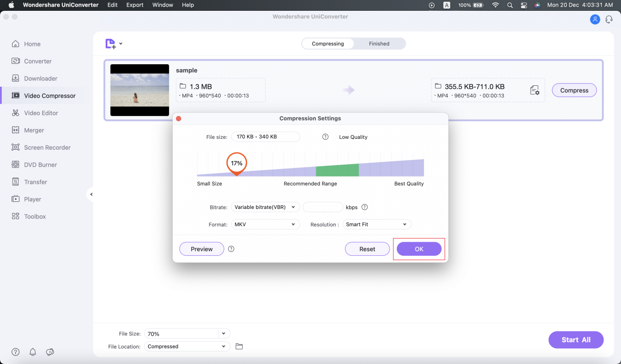The width and height of the screenshot is (621, 364).
Task: Open the Downloader sidebar icon
Action: coord(16,78)
